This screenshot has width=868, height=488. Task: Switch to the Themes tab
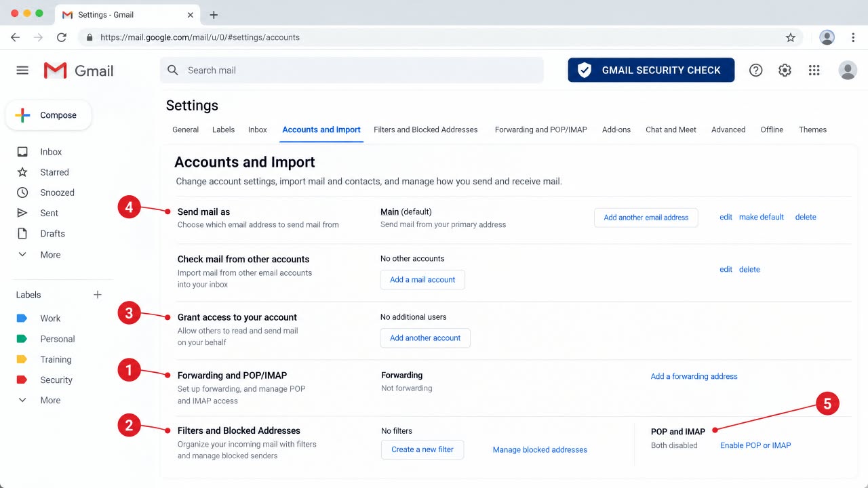coord(812,129)
